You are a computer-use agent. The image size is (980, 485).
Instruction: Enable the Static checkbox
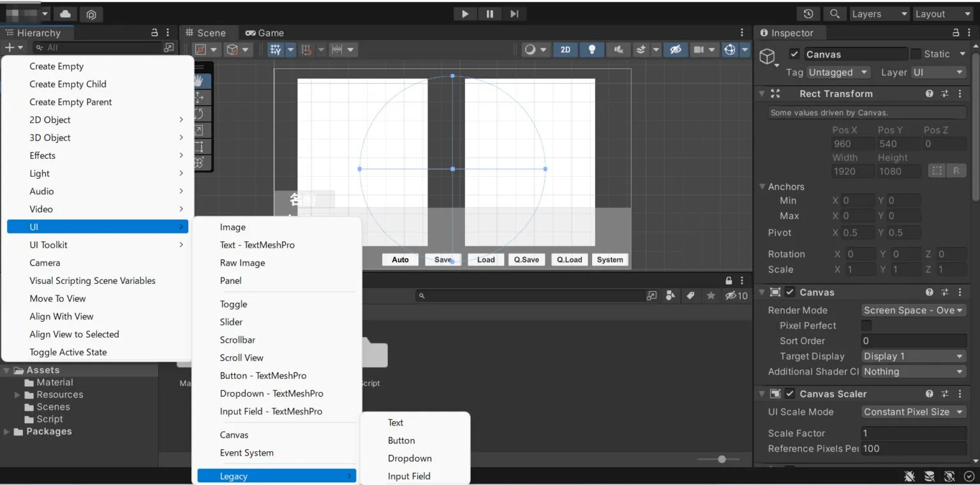(916, 54)
